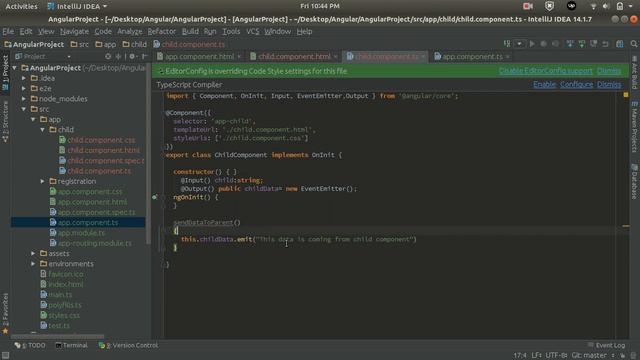The width and height of the screenshot is (640, 360).
Task: Open VCS Show History icon
Action: [593, 44]
